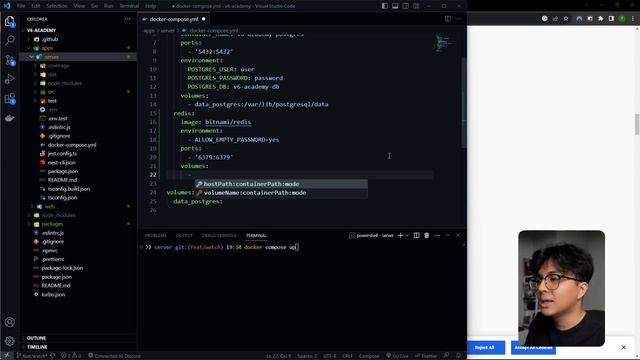The width and height of the screenshot is (640, 360).
Task: Open the Explorer view in the activity bar
Action: pos(10,21)
